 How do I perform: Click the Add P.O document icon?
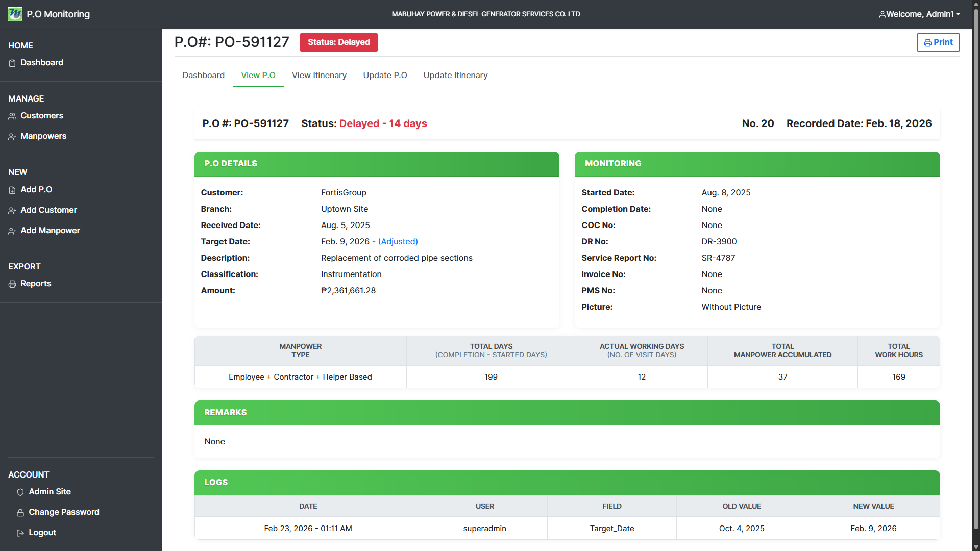pos(12,190)
